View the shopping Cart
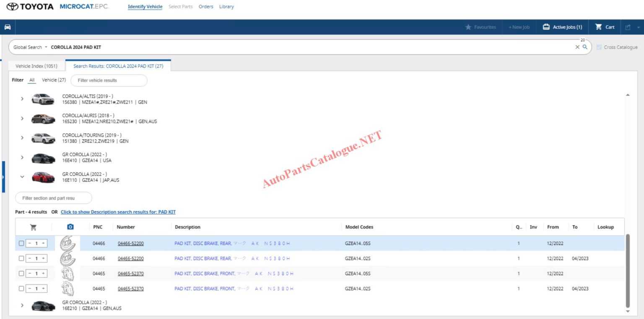Image resolution: width=644 pixels, height=319 pixels. click(x=605, y=26)
